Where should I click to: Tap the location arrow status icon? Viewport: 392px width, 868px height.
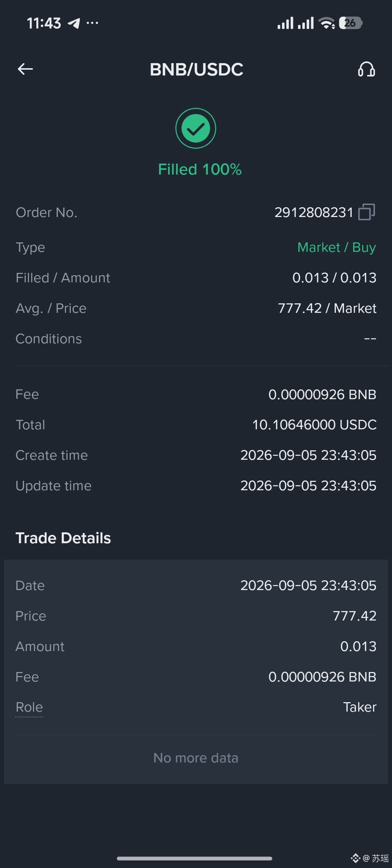(x=74, y=23)
